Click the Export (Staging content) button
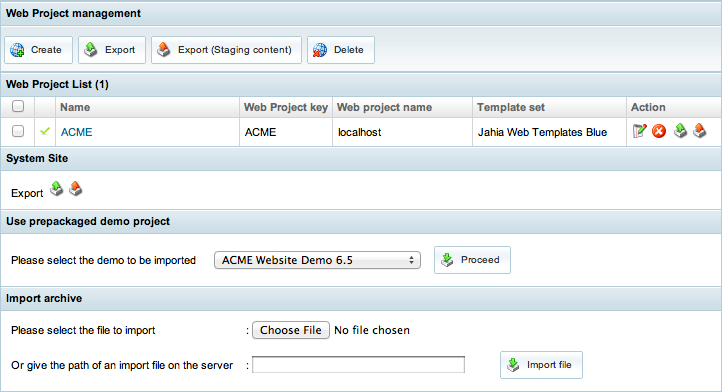722x392 pixels. coord(227,50)
